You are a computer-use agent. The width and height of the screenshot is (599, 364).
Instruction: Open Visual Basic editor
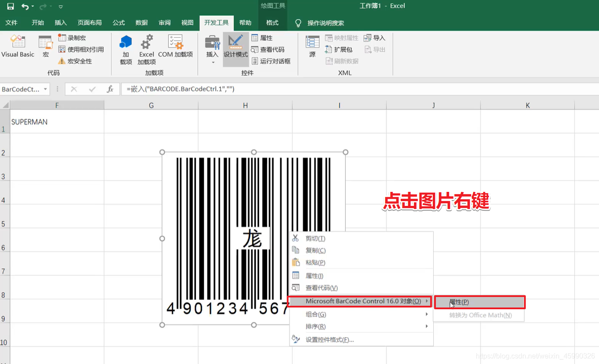click(x=18, y=47)
